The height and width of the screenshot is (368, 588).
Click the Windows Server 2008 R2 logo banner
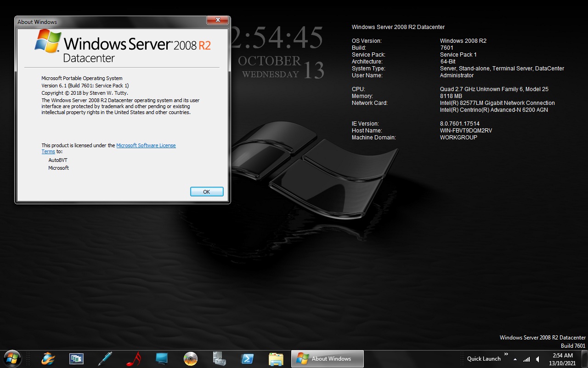coord(123,46)
